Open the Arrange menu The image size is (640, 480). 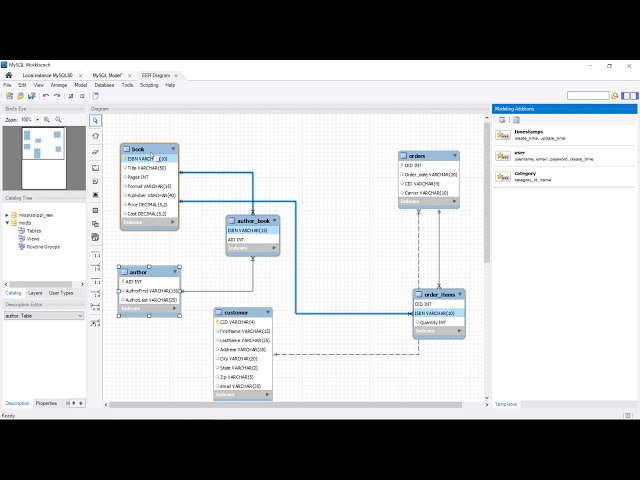(59, 85)
